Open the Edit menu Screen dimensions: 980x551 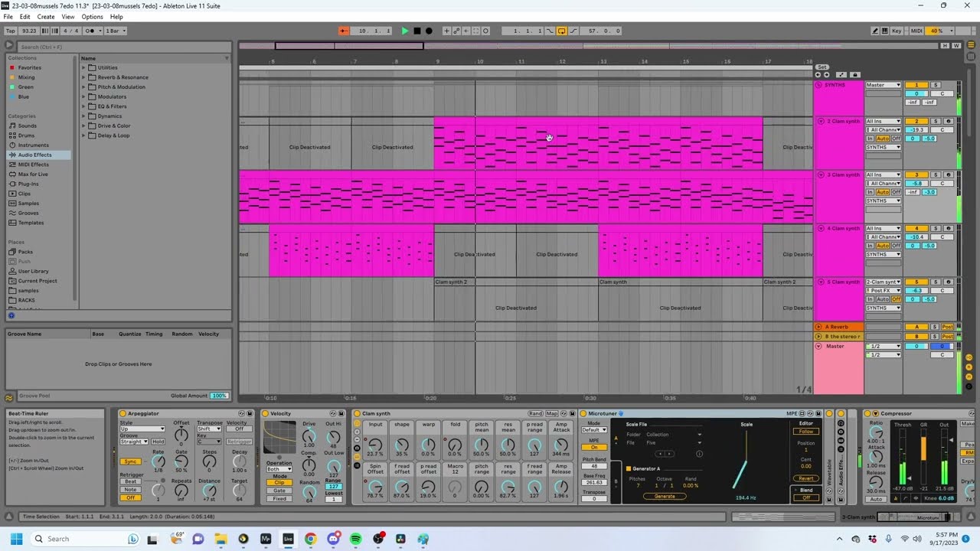pos(25,17)
